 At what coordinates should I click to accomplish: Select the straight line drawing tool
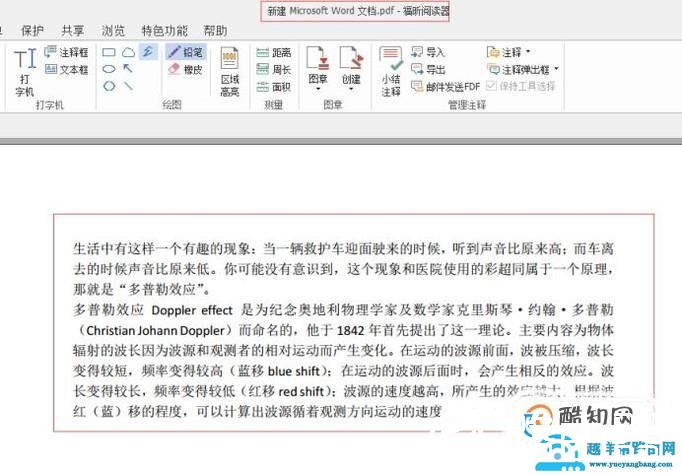pyautogui.click(x=128, y=86)
